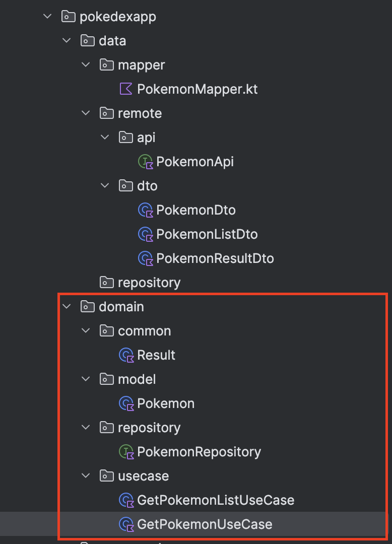Collapse the usecase folder chevron
This screenshot has height=544, width=392.
[x=86, y=476]
